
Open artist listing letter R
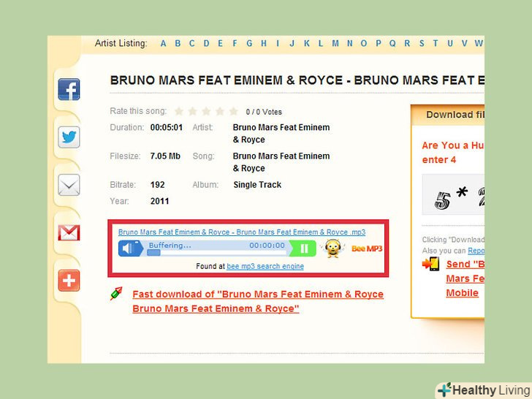407,43
